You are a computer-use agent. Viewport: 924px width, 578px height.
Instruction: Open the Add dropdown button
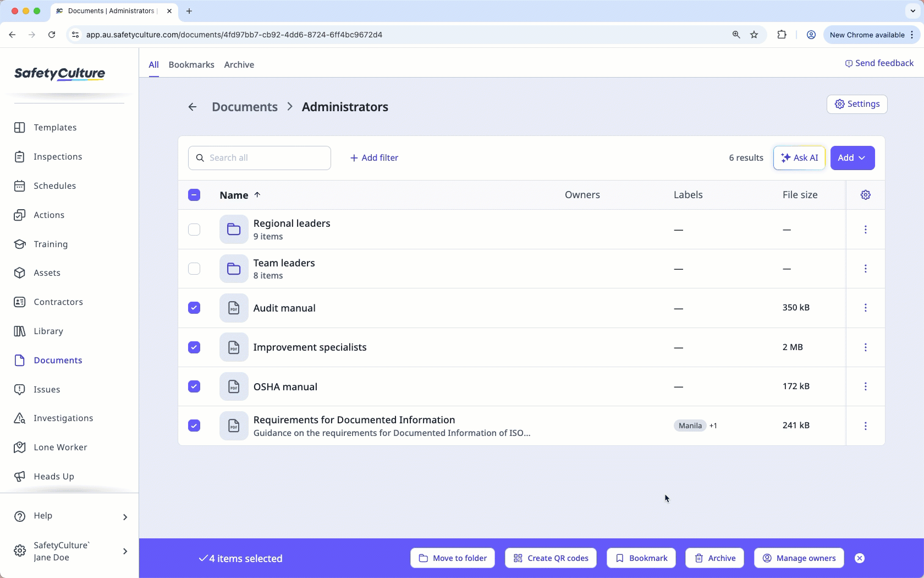(x=852, y=158)
